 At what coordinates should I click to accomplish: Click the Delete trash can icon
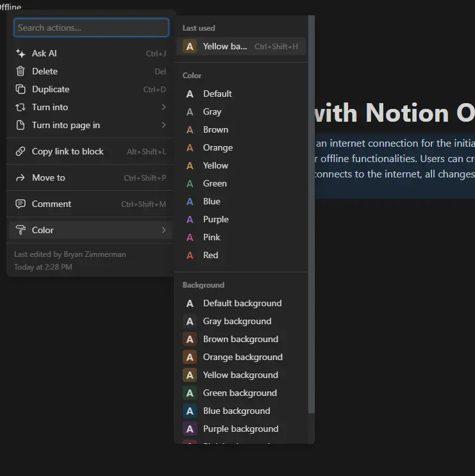point(21,71)
